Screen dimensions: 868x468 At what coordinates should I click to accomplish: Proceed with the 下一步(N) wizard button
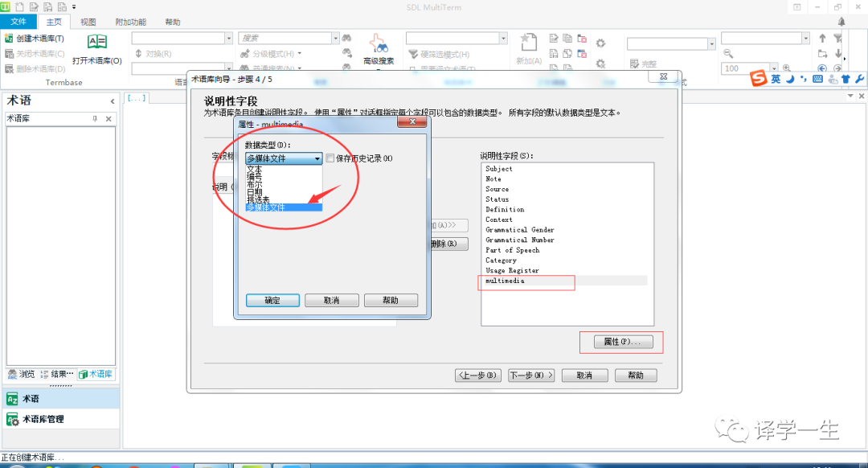tap(531, 376)
